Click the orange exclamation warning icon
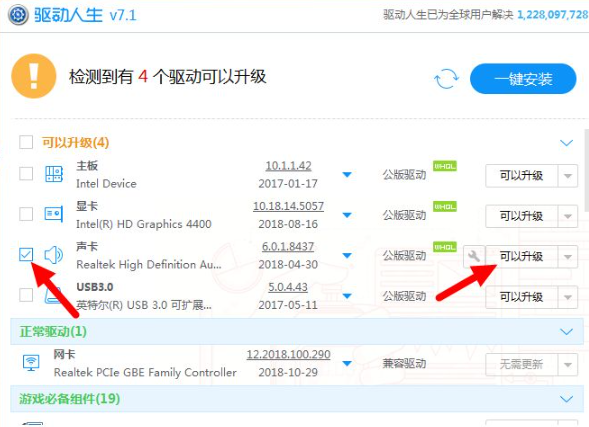589x427 pixels. pyautogui.click(x=34, y=76)
